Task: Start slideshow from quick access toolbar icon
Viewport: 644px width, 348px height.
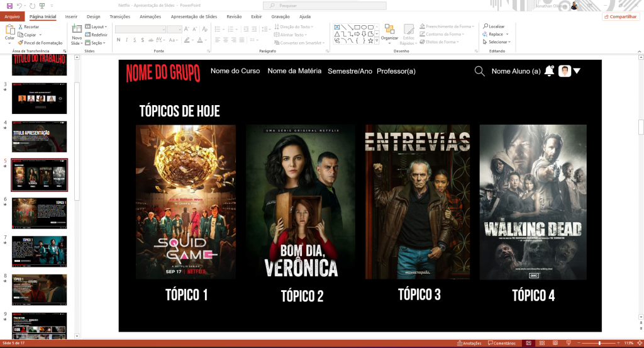Action: click(x=42, y=6)
